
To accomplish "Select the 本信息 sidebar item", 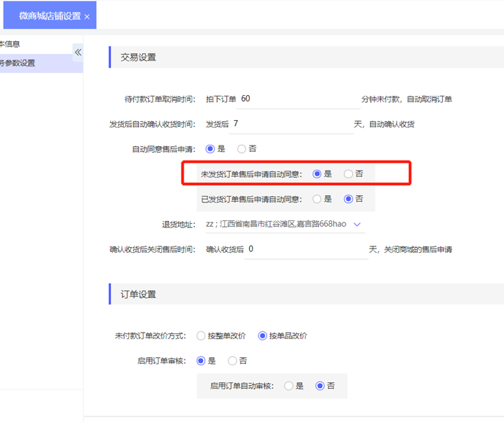I will [11, 44].
